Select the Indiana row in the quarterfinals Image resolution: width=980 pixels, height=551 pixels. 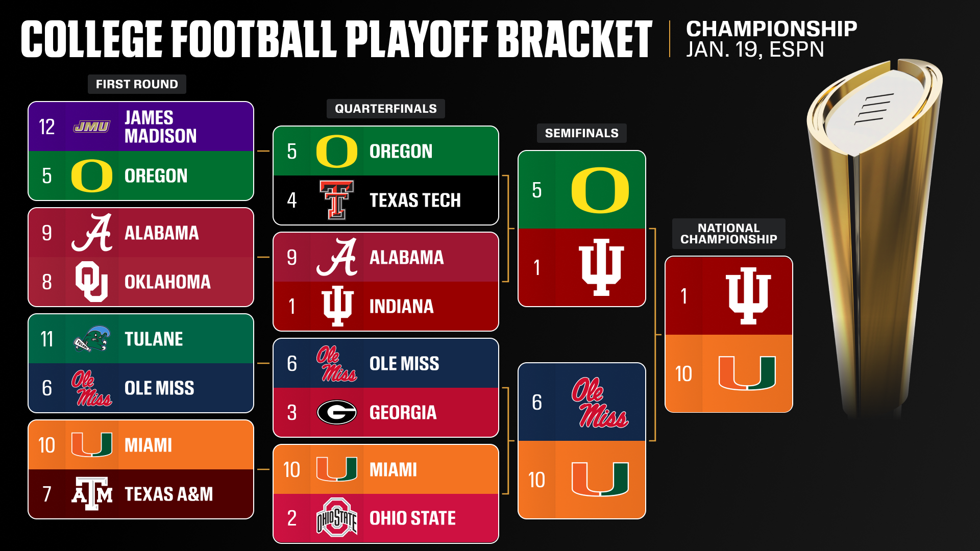(x=385, y=306)
